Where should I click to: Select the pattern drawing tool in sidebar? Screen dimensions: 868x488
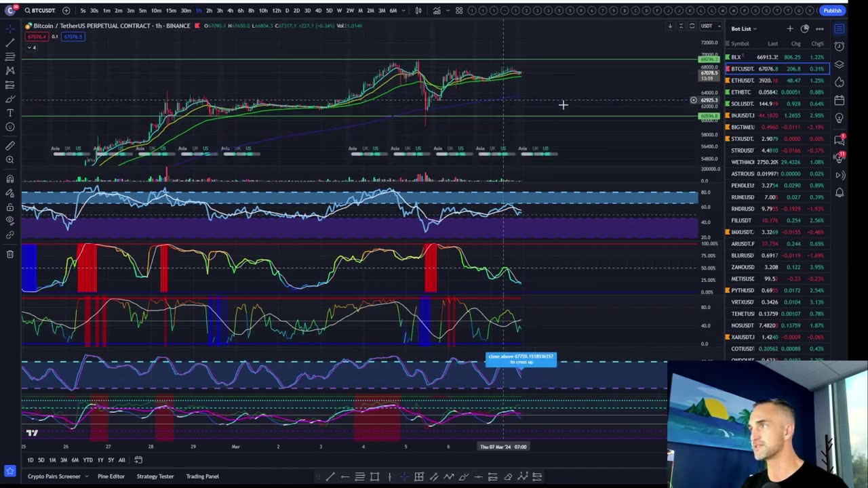coord(10,70)
